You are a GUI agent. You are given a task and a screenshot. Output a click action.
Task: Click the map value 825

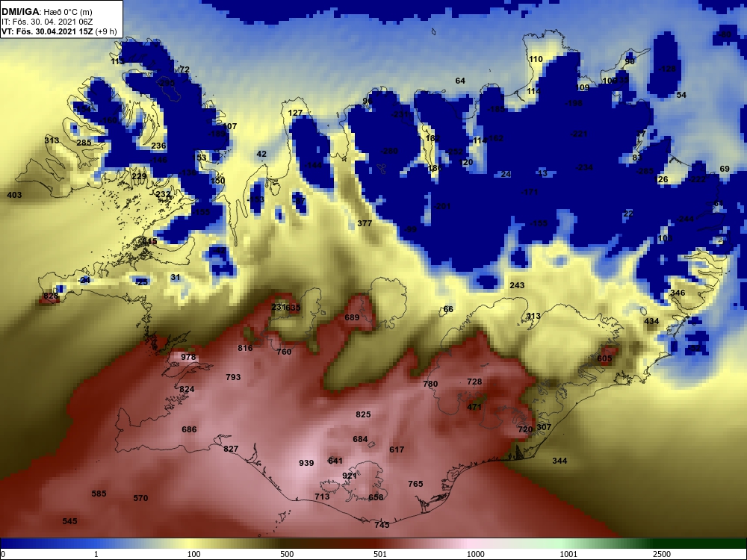click(363, 414)
